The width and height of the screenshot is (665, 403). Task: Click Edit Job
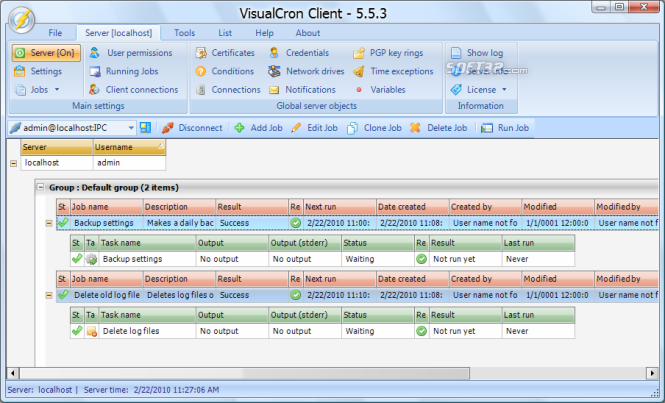[x=314, y=128]
